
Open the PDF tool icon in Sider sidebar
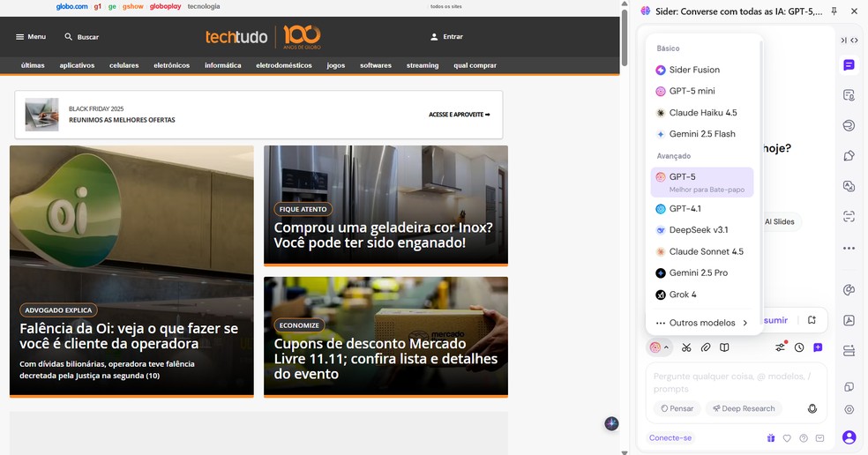(849, 320)
